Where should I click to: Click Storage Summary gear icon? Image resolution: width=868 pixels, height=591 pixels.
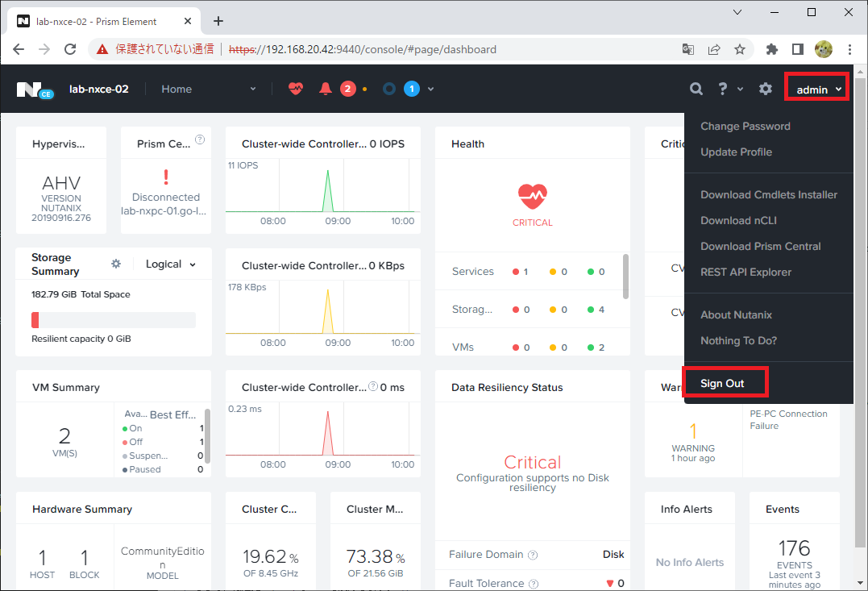pyautogui.click(x=116, y=264)
